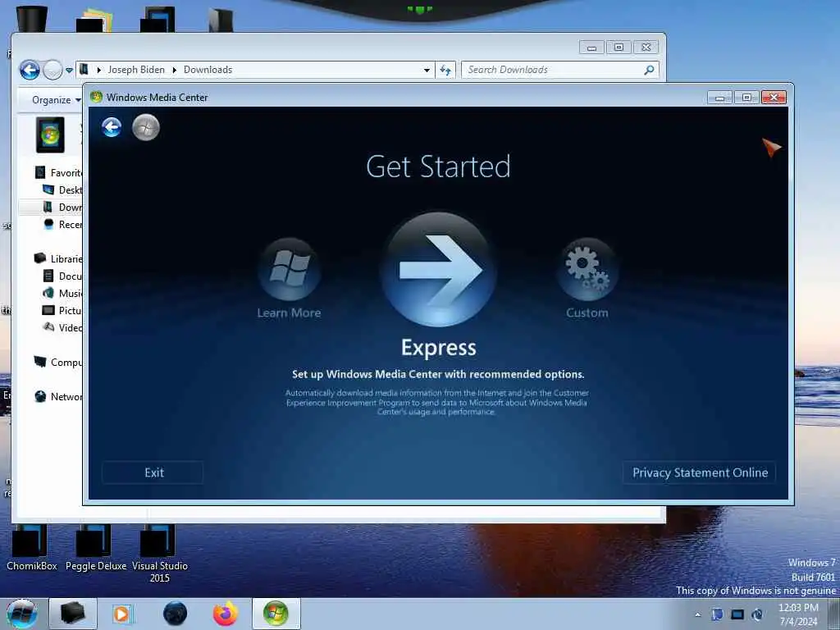Click the ChomikBox desktop shortcut
Viewport: 840px width, 630px height.
point(31,547)
